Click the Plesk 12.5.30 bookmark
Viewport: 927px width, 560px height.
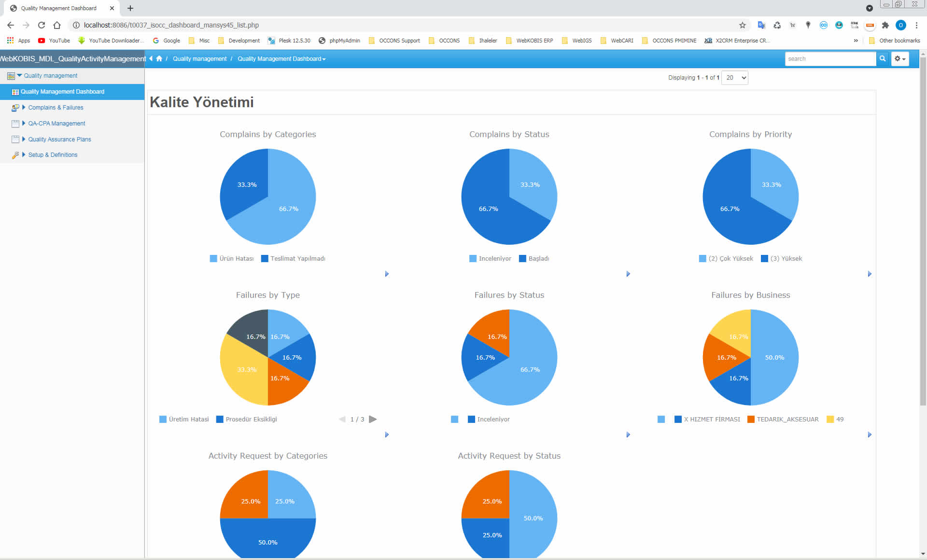click(289, 41)
